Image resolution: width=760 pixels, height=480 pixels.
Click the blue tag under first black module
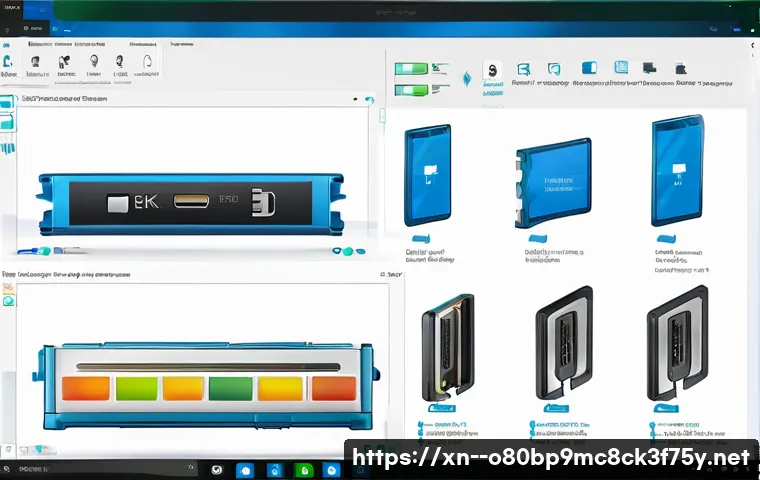pyautogui.click(x=442, y=408)
